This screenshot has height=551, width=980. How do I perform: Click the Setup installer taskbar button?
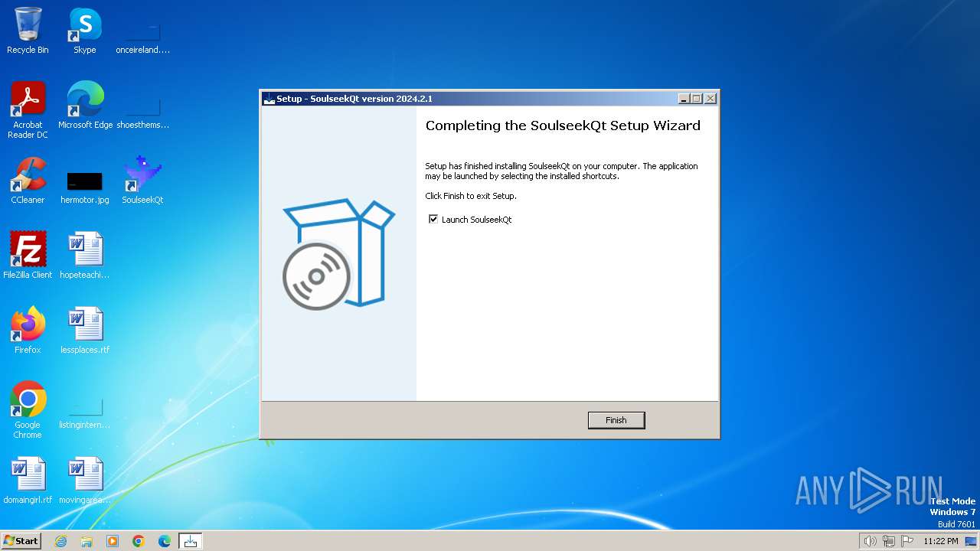pyautogui.click(x=191, y=541)
